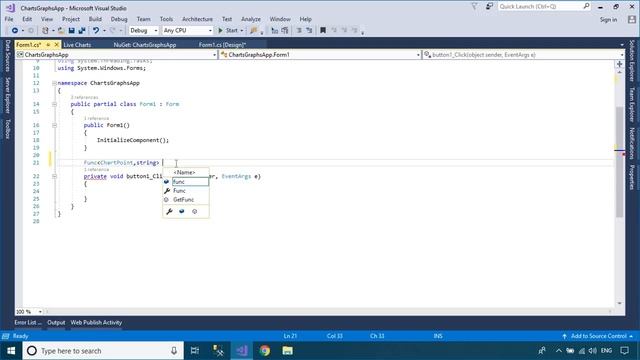Open the Project menu
Screen dimensions: 640x360
click(71, 19)
